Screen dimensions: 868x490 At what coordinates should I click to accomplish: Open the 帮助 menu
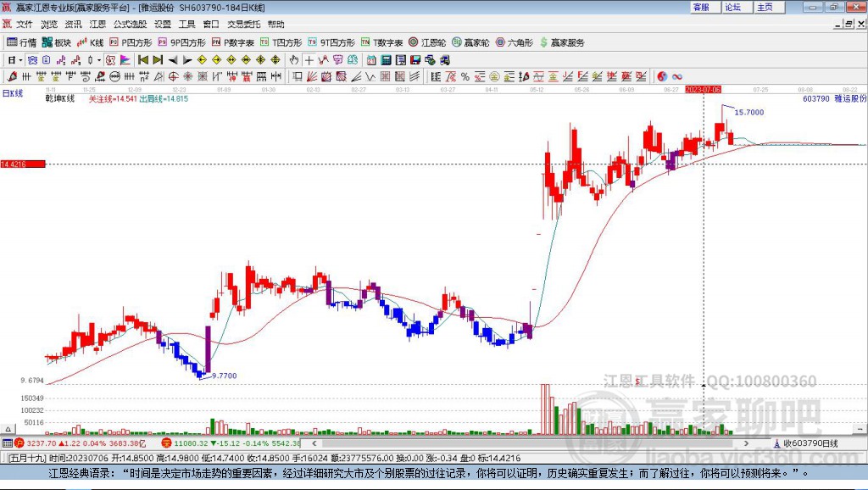pos(275,24)
